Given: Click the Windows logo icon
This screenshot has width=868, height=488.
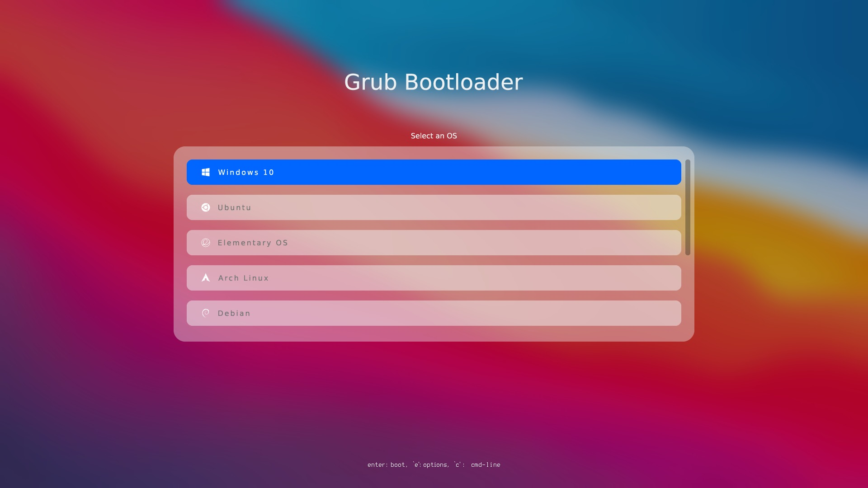Looking at the screenshot, I should click(206, 172).
